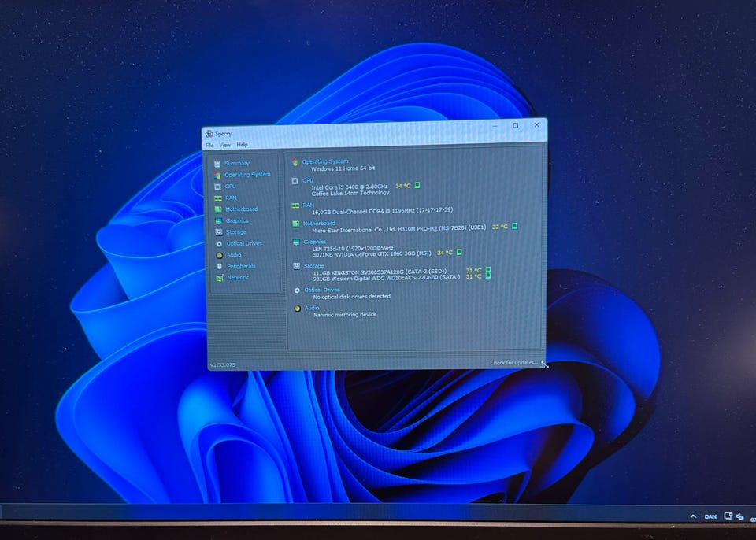756x540 pixels.
Task: Click the CPU temperature value 34 °C
Action: pos(403,186)
